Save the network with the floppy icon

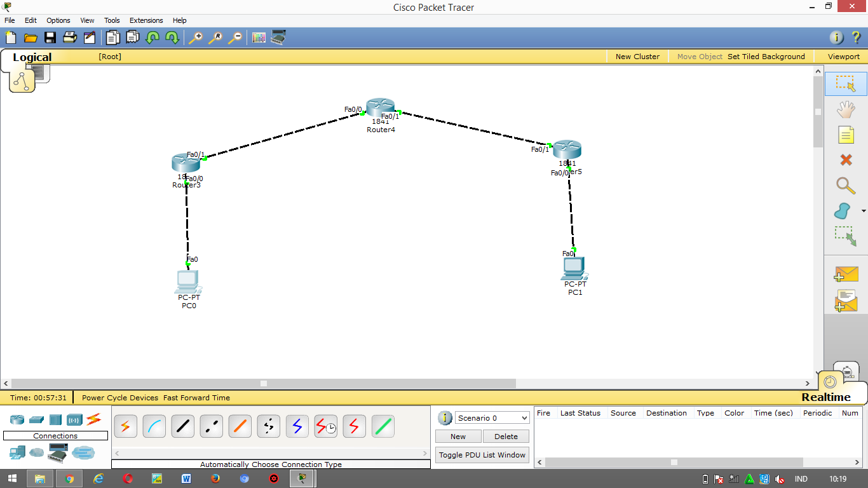(x=50, y=37)
